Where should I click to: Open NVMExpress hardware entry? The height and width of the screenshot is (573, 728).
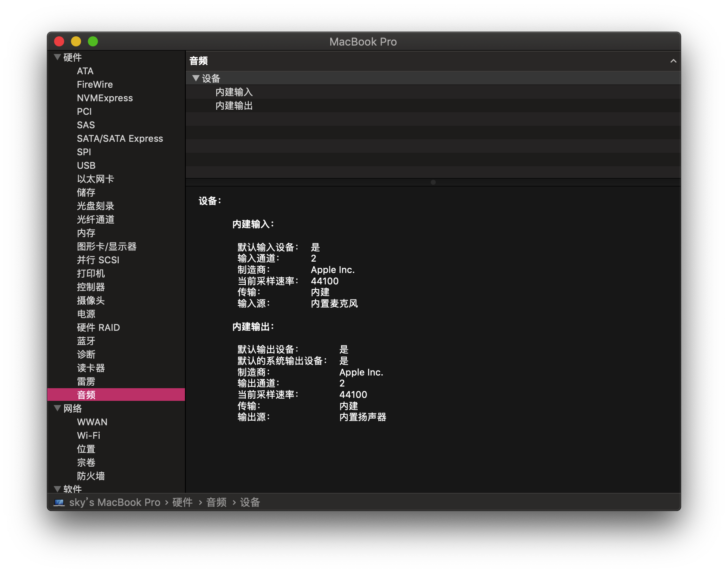tap(116, 98)
